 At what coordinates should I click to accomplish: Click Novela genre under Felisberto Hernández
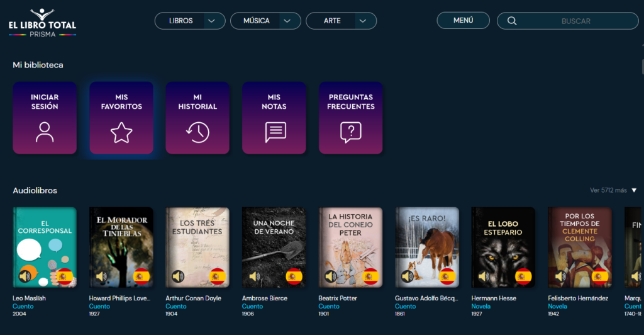pos(557,306)
